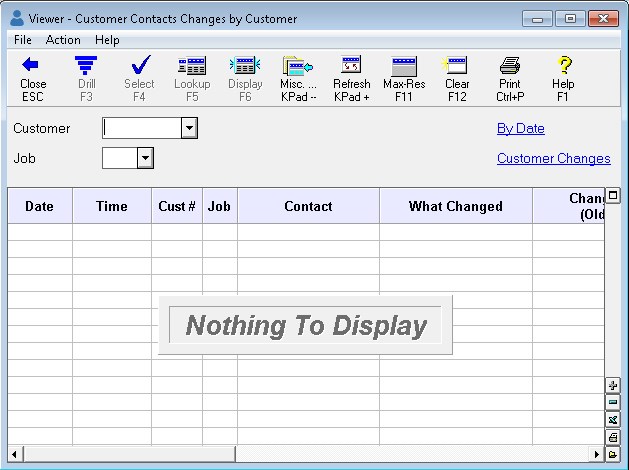Screen dimensions: 629x470
Task: Open the File menu
Action: pos(22,40)
